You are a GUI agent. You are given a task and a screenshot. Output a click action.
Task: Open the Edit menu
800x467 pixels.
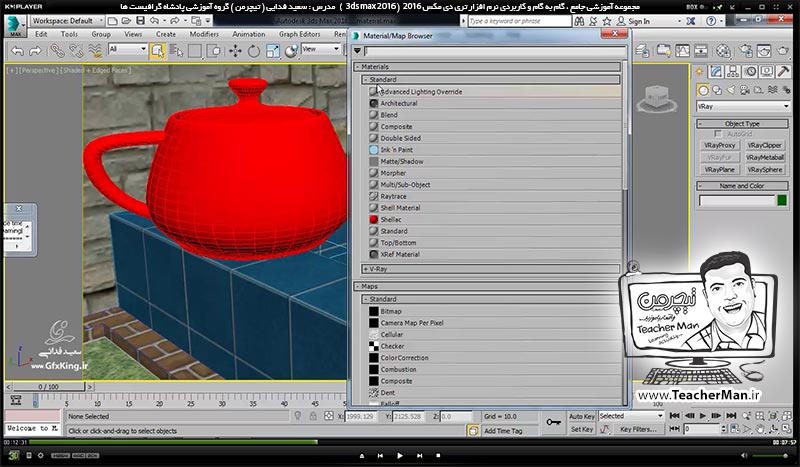[41, 34]
